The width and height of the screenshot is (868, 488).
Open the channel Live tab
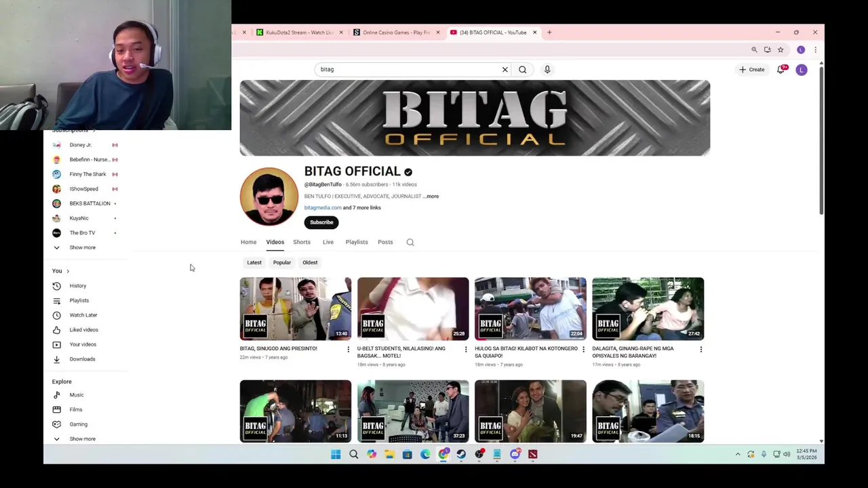tap(328, 242)
